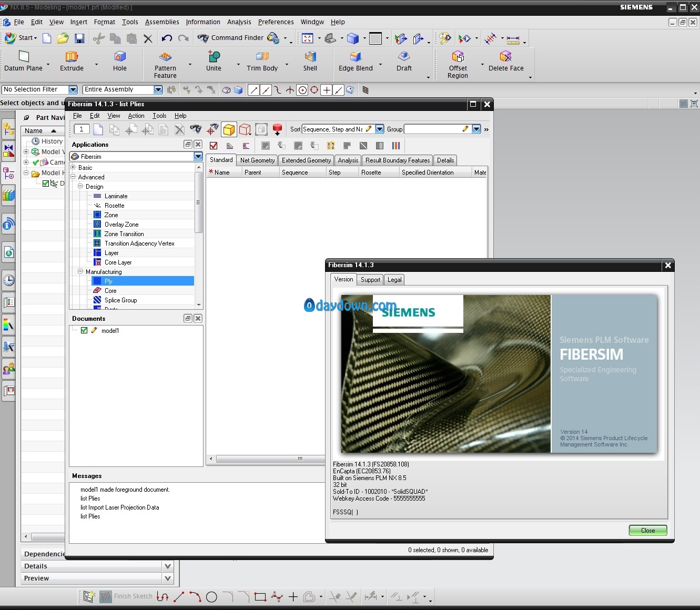Click the yellow solid-box icon in Fibersim toolbar
Image resolution: width=700 pixels, height=610 pixels.
(229, 129)
